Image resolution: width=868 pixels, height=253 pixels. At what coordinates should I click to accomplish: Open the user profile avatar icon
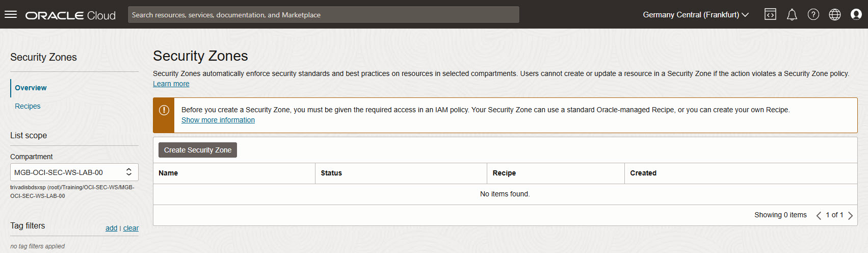coord(856,14)
